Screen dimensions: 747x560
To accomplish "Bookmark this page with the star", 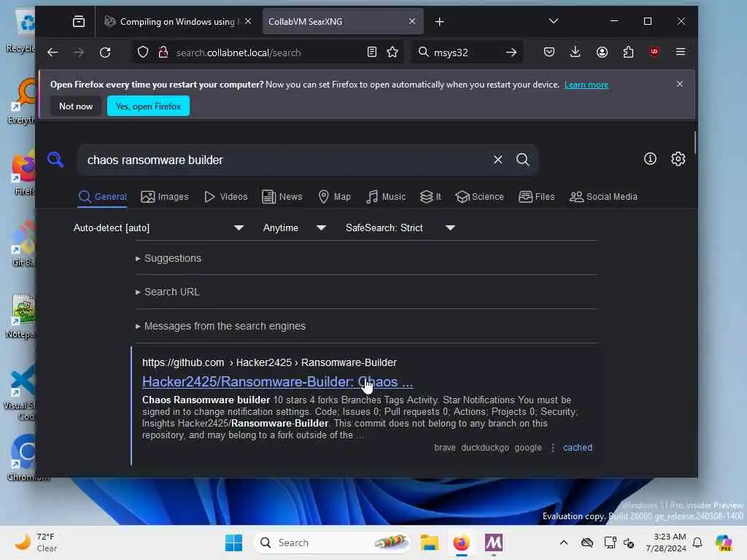I will pyautogui.click(x=392, y=52).
